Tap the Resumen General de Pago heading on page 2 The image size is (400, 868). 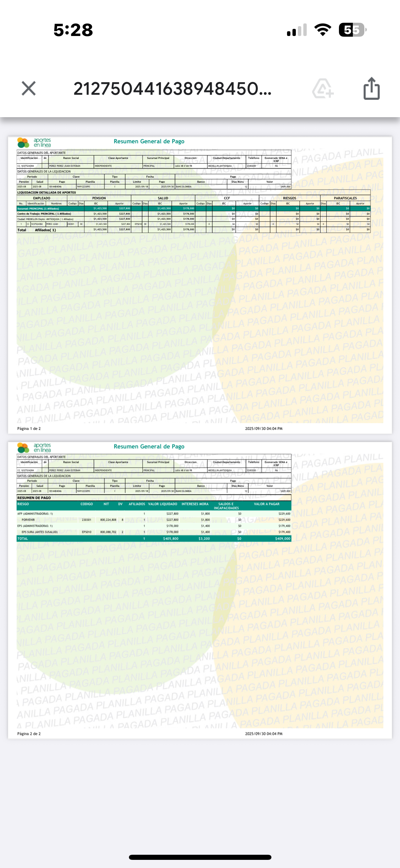tap(149, 446)
